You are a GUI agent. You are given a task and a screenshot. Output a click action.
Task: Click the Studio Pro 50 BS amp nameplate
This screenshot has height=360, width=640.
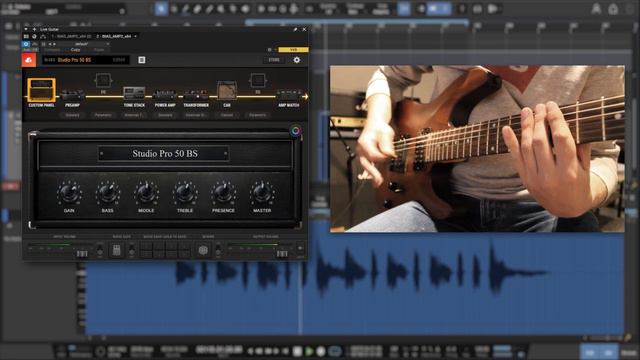[x=164, y=153]
